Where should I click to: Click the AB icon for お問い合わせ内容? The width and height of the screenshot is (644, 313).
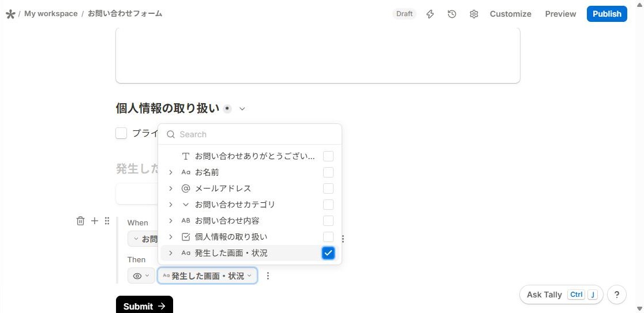[186, 221]
